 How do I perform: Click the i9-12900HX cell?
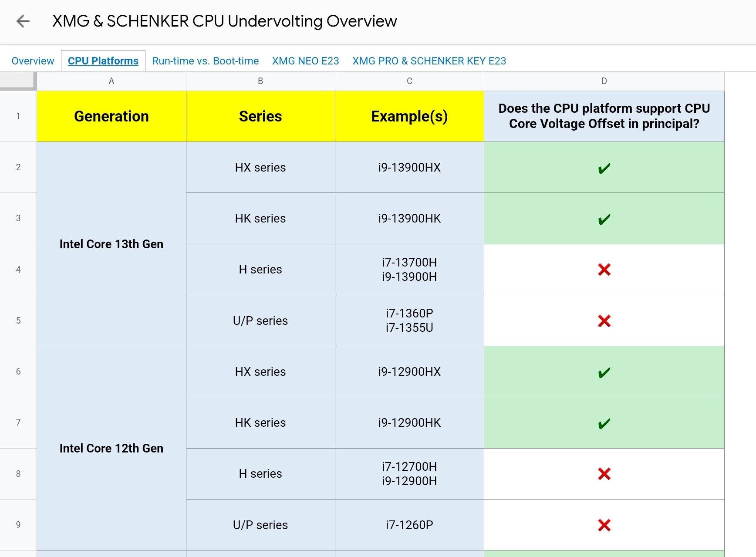click(x=409, y=371)
